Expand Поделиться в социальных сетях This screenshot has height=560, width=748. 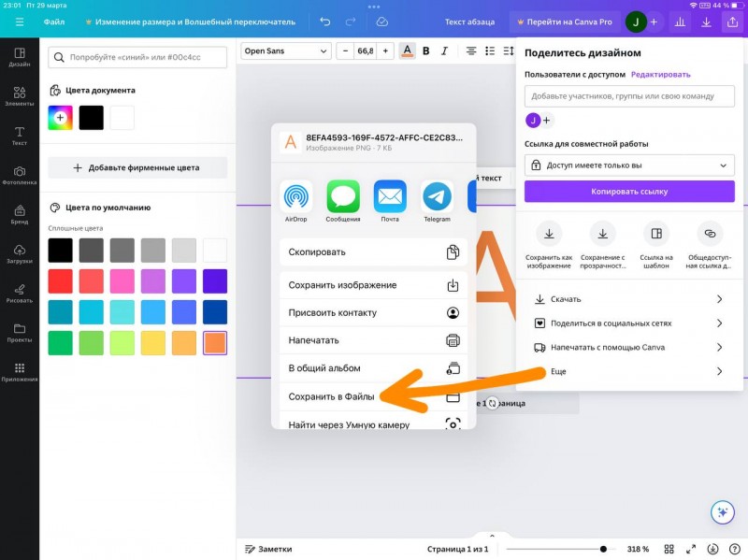click(629, 323)
